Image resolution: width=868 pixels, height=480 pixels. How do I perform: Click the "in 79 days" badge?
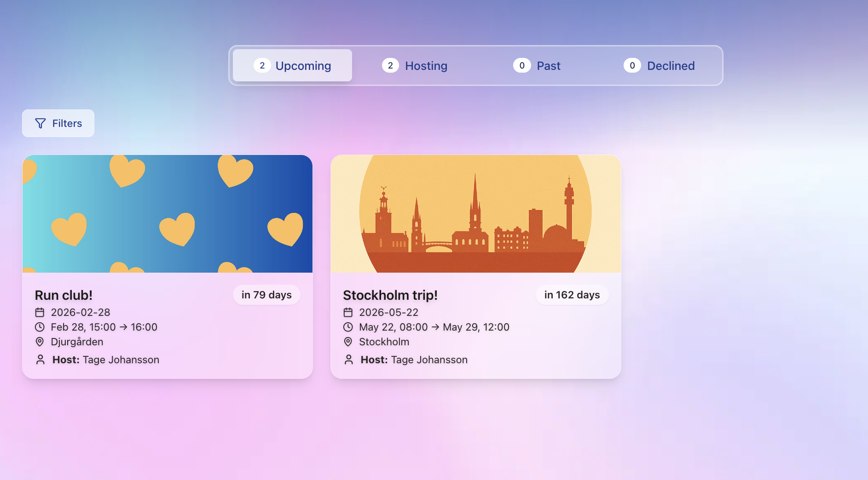(266, 295)
